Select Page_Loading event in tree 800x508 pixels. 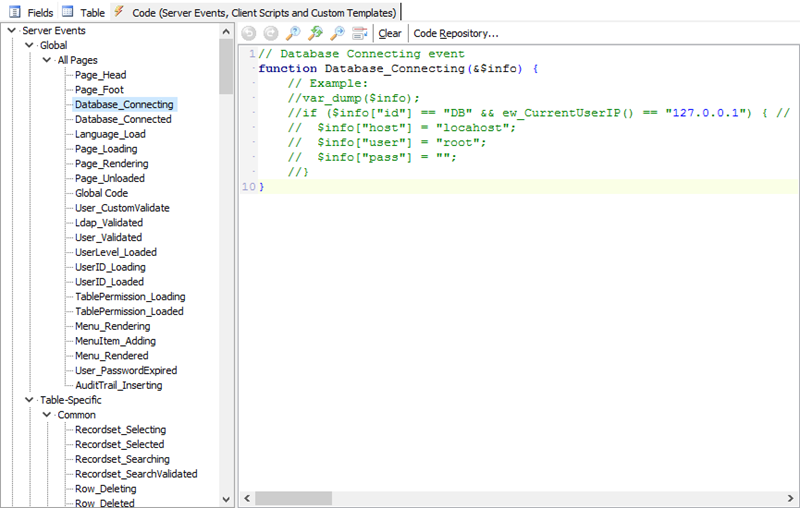click(106, 149)
